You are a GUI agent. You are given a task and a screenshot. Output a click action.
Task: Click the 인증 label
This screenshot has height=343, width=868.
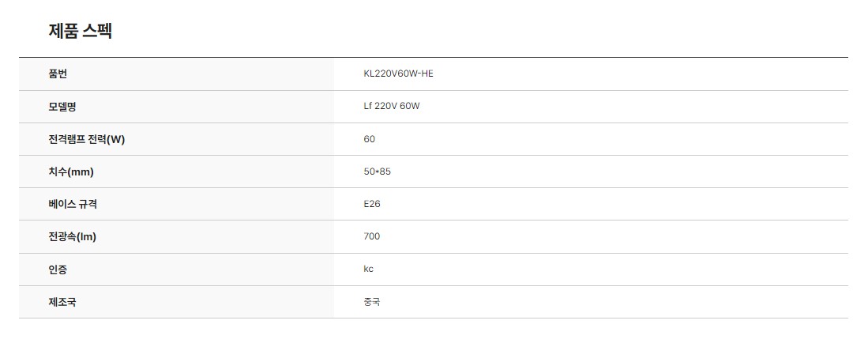click(x=58, y=269)
